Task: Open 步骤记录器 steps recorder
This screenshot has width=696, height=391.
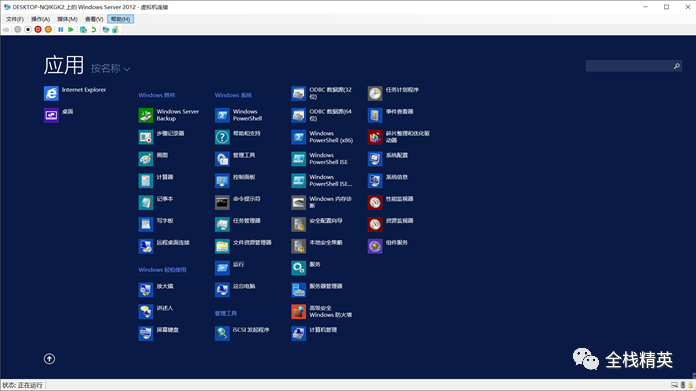Action: click(x=161, y=137)
